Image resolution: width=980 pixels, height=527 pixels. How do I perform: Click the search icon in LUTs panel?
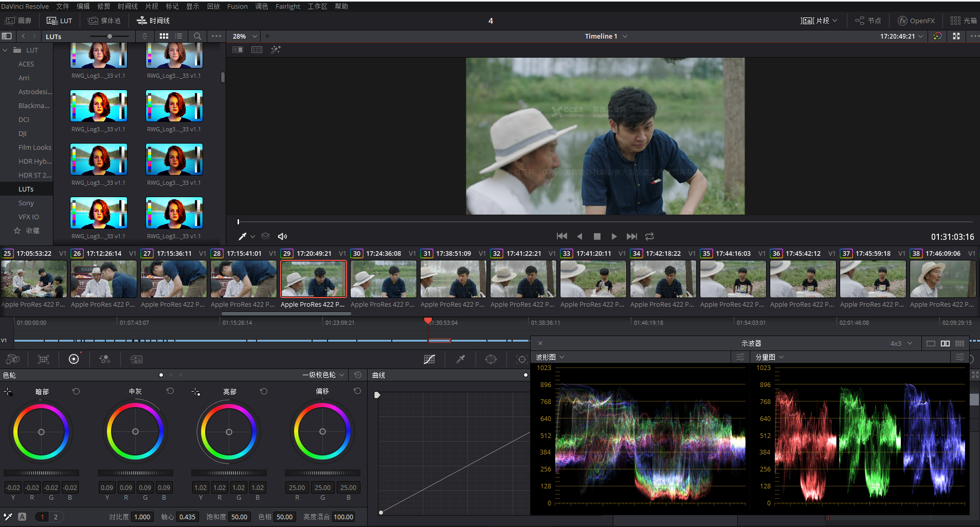(197, 37)
